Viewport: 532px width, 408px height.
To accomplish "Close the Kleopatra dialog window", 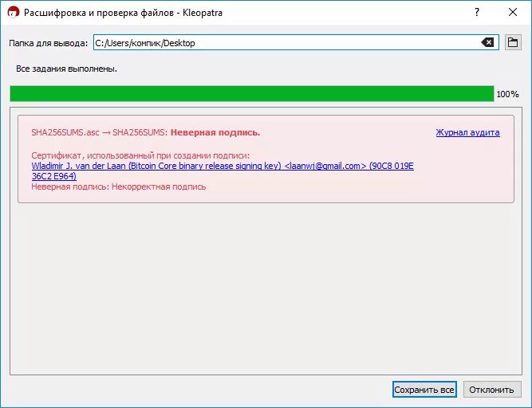I will pyautogui.click(x=513, y=13).
